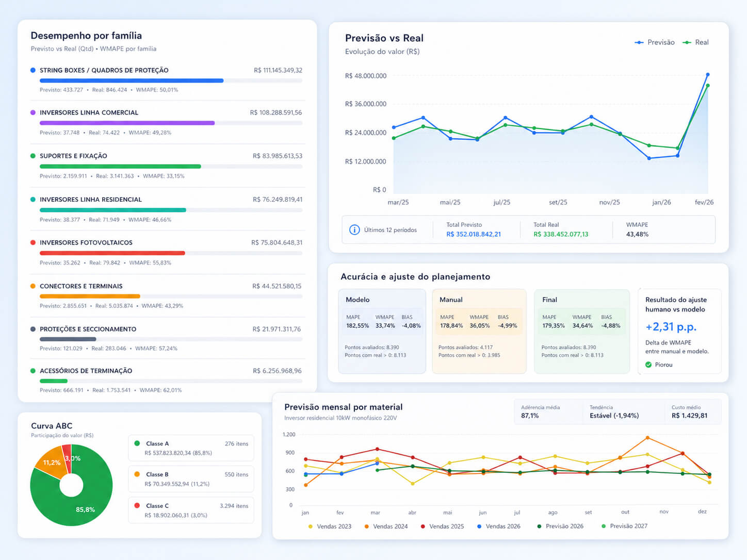The height and width of the screenshot is (560, 747).
Task: Click the blue dot for Vendas 2026
Action: (x=479, y=526)
